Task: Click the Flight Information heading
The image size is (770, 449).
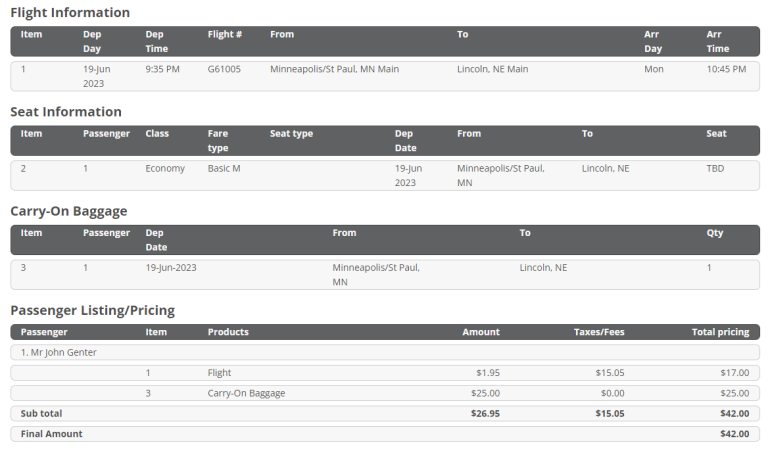Action: 70,13
